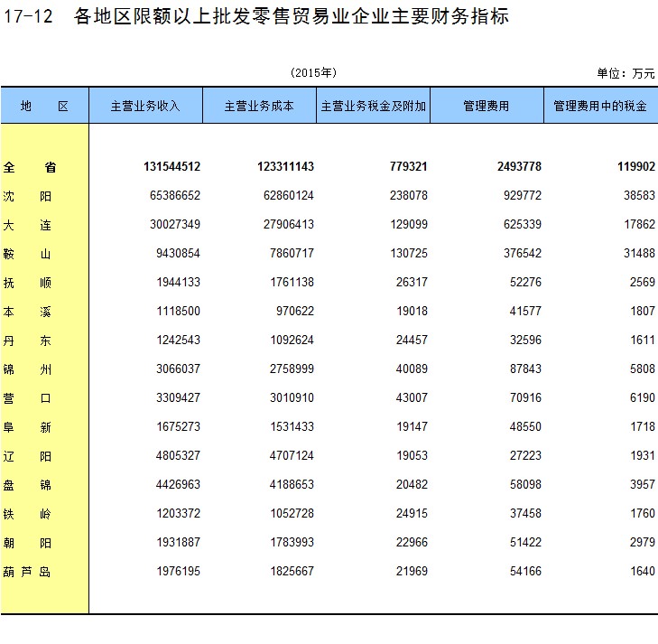The width and height of the screenshot is (658, 644).
Task: Click the 鞍山 revenue cell 9430854
Action: [x=178, y=254]
